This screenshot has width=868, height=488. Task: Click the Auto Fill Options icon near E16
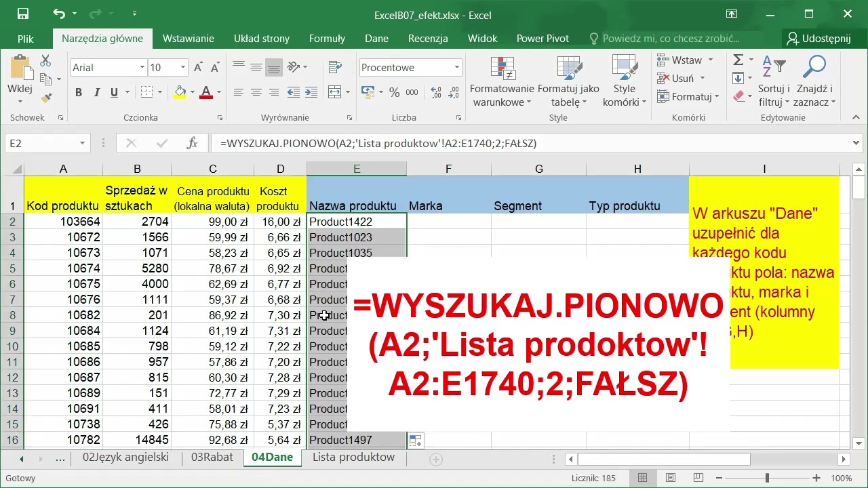[x=416, y=441]
